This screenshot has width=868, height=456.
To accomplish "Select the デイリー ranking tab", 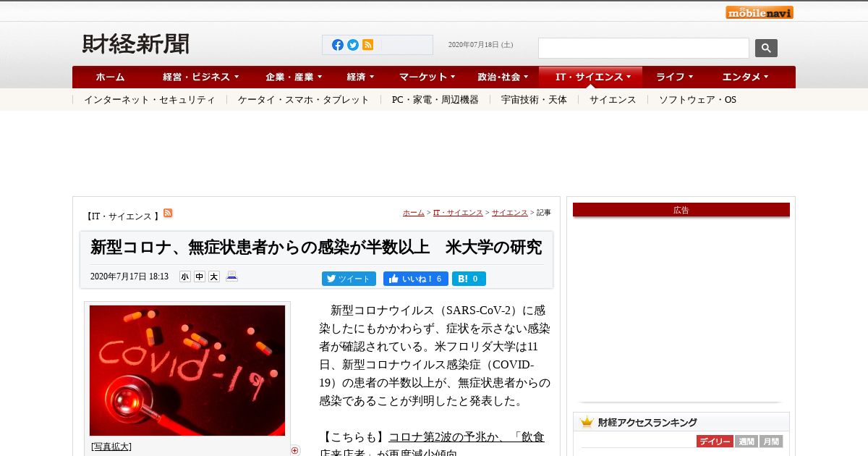I will pos(715,442).
